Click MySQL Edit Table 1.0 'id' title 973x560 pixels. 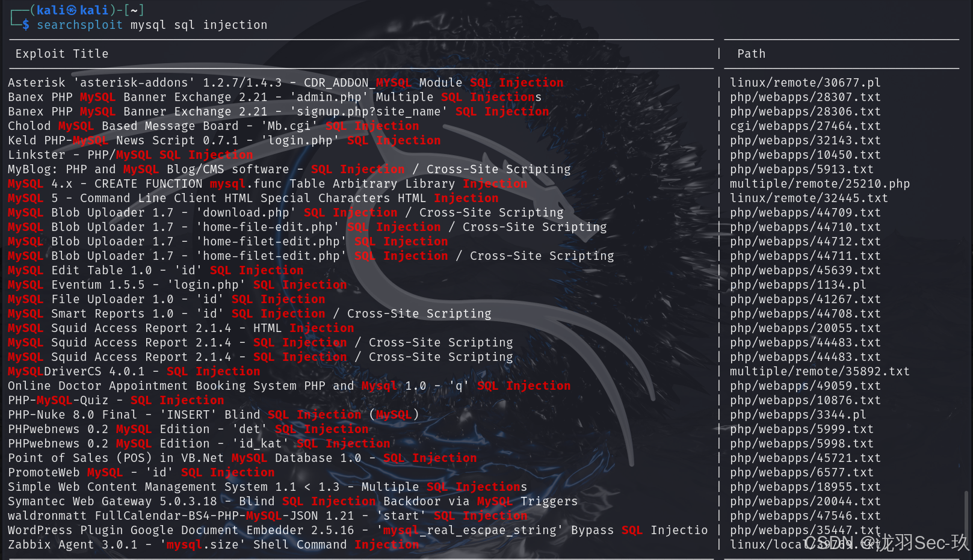156,270
